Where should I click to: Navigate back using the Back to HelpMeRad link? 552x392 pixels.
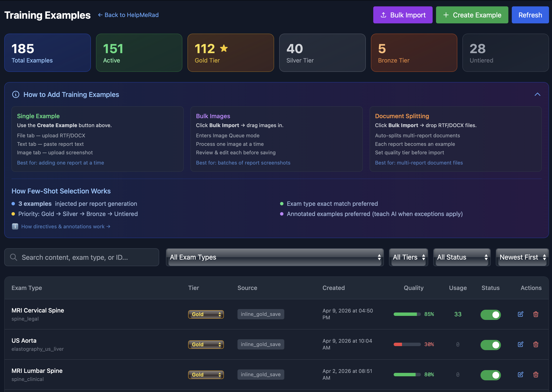click(128, 15)
